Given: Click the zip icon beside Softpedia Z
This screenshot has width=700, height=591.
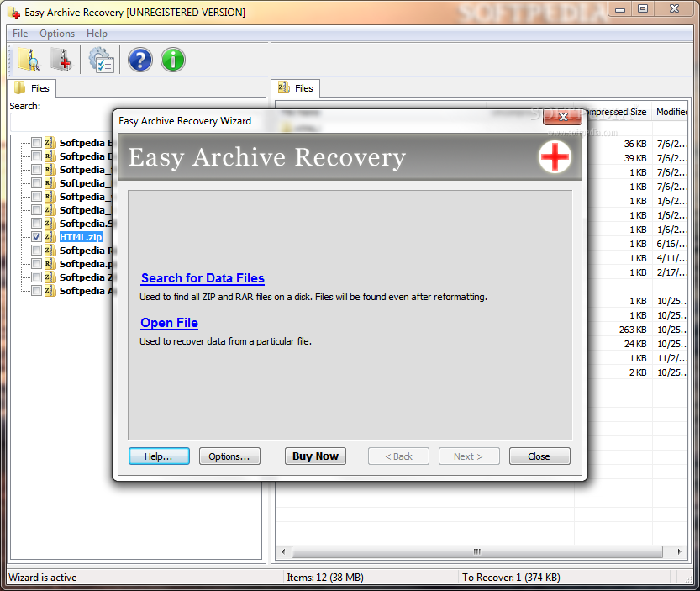Looking at the screenshot, I should (x=50, y=277).
